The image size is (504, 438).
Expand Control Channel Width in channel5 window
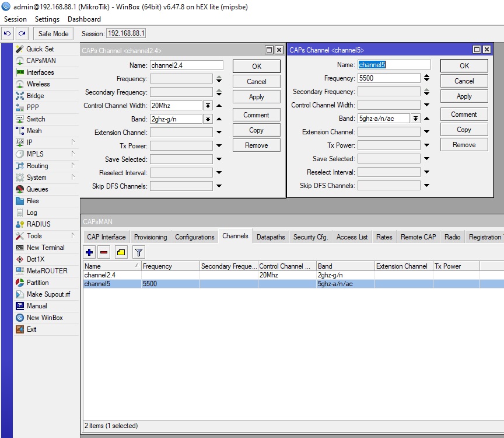pyautogui.click(x=426, y=105)
